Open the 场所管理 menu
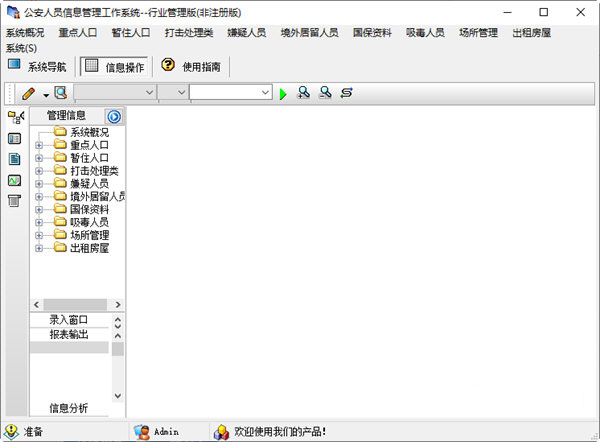 479,33
